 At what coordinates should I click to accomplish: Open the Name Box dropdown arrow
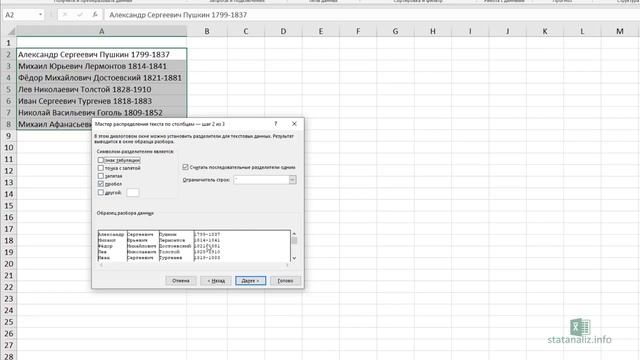pyautogui.click(x=40, y=15)
